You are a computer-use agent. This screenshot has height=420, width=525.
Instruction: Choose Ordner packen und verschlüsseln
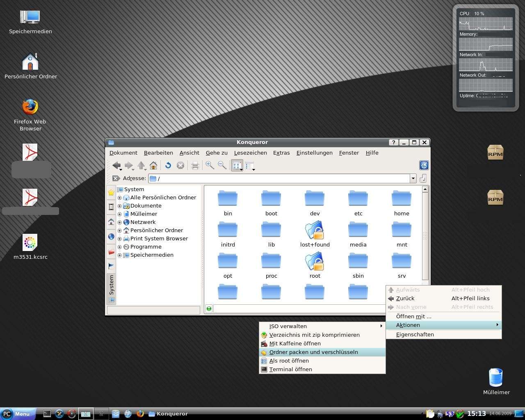click(x=322, y=352)
